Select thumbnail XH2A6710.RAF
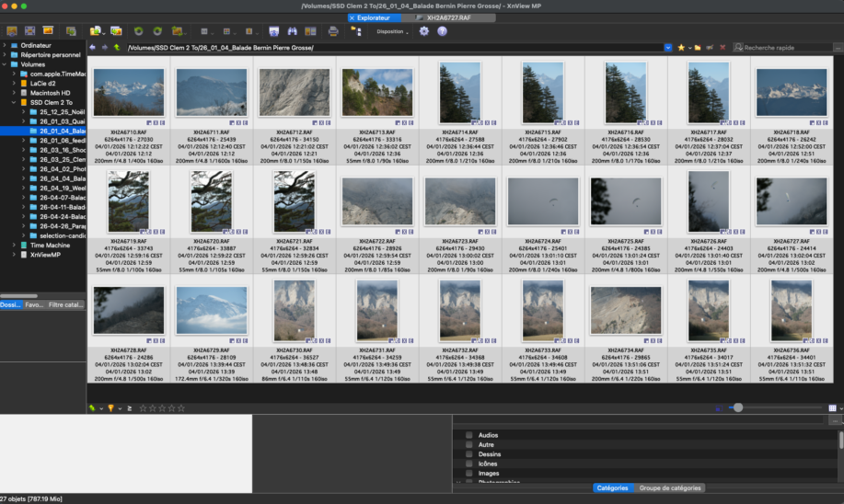Screen dimensions: 844x504 (129, 93)
